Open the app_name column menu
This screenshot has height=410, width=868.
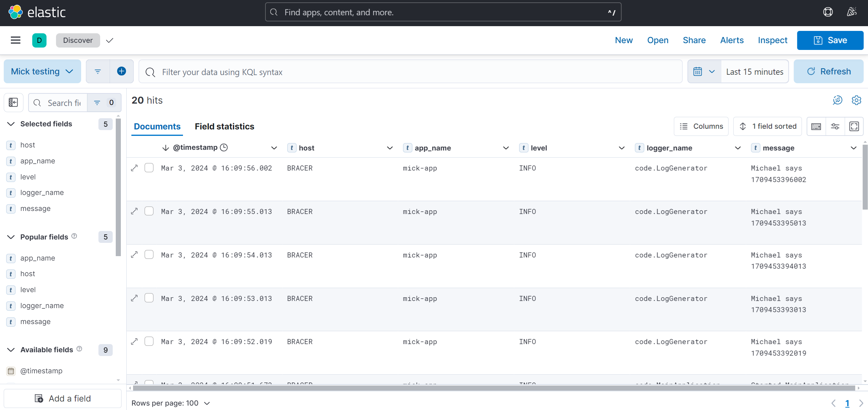(x=506, y=148)
